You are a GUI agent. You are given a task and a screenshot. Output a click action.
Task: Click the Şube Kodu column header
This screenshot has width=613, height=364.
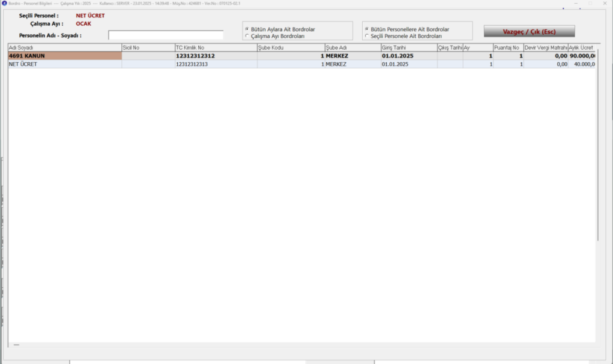[x=291, y=48]
